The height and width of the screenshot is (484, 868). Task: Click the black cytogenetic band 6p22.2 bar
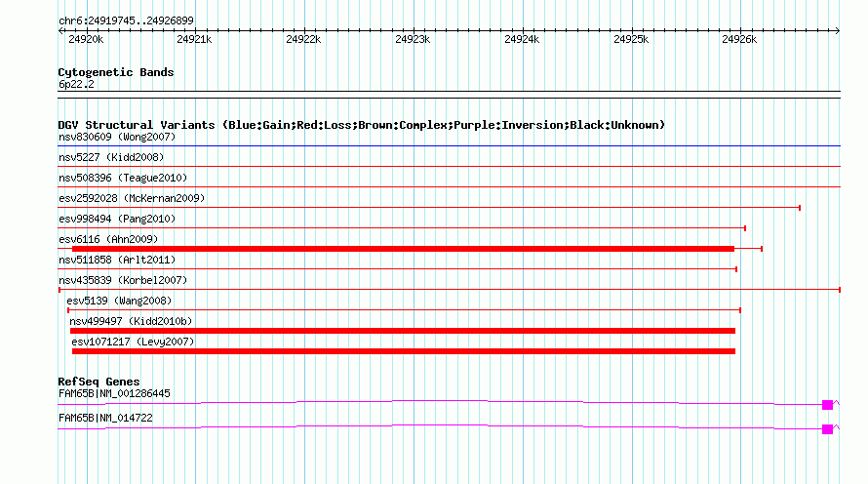pyautogui.click(x=449, y=95)
